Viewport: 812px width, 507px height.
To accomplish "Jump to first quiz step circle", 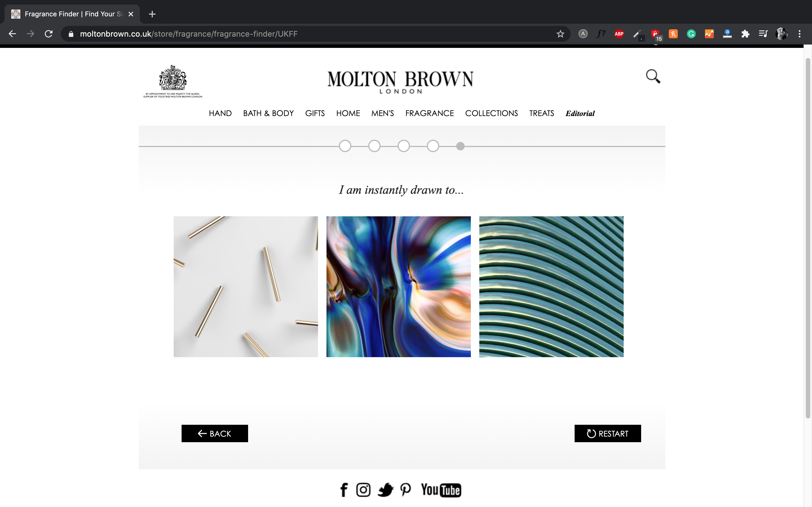I will pyautogui.click(x=345, y=146).
